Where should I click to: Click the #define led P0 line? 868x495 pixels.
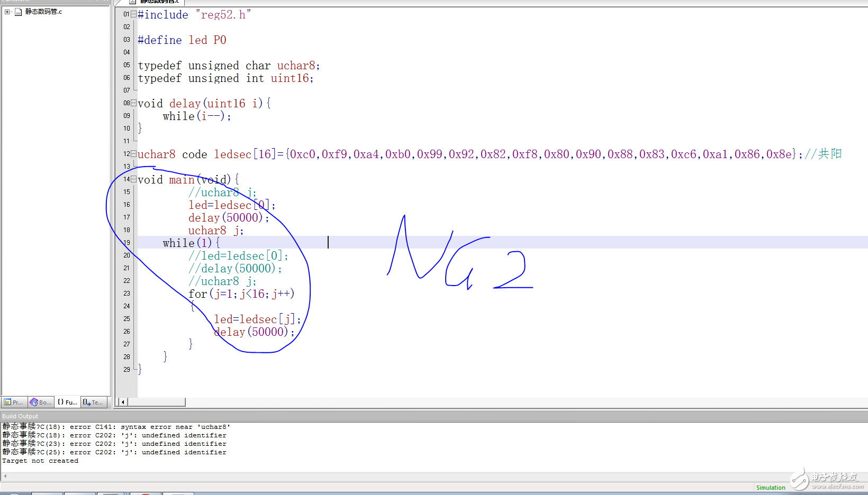[182, 40]
